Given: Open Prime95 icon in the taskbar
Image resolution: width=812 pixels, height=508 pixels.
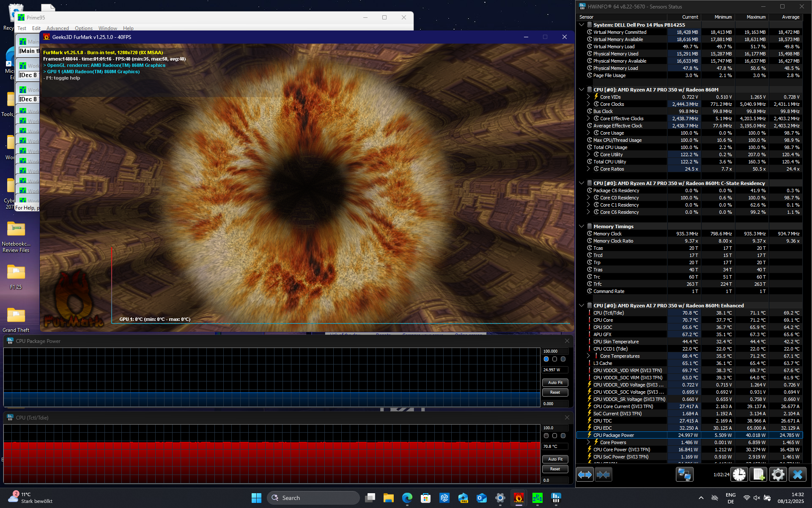Looking at the screenshot, I should [x=537, y=498].
